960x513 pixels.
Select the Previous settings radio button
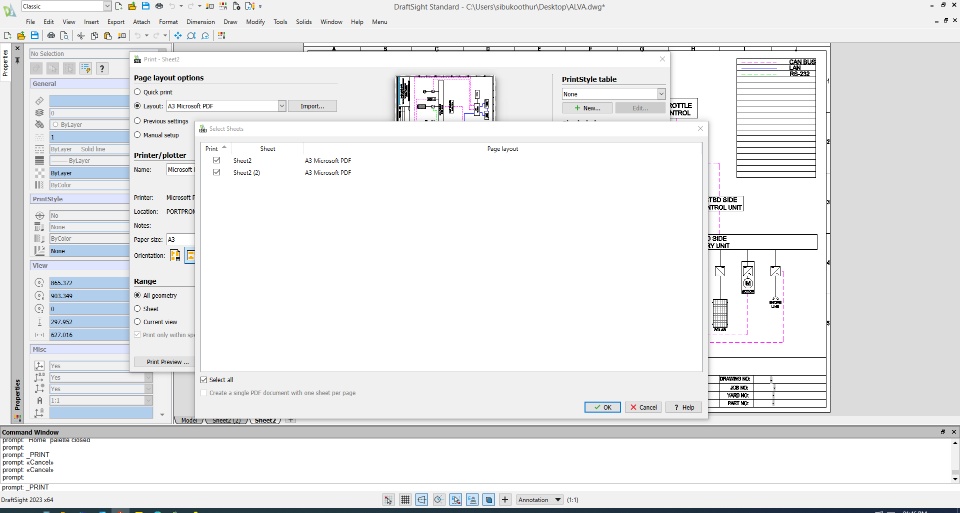137,121
